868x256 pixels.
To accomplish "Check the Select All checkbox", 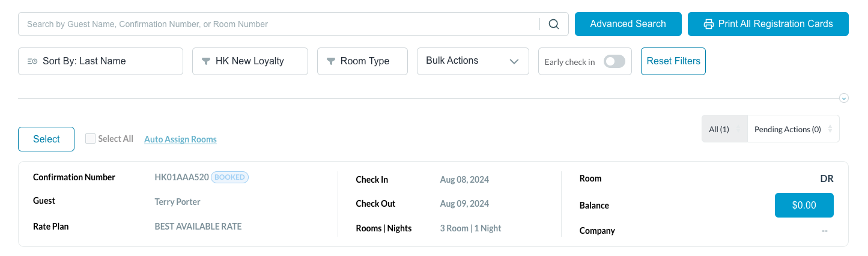I will point(91,139).
